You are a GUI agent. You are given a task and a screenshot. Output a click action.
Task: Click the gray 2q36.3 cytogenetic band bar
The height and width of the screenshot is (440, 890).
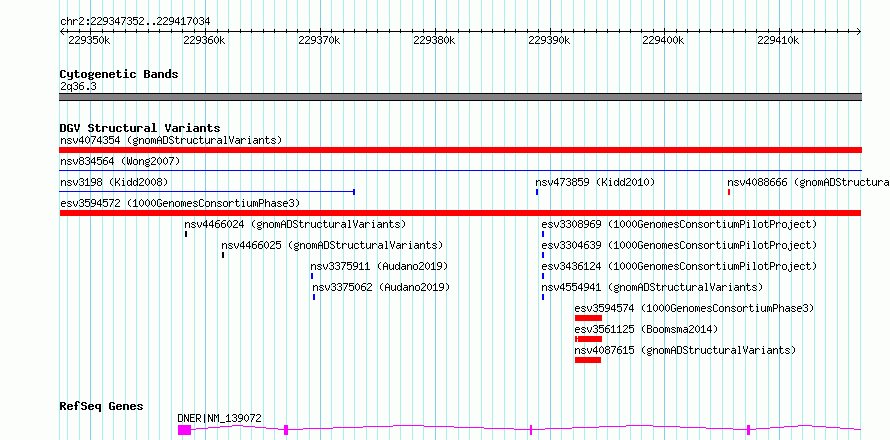coord(460,97)
